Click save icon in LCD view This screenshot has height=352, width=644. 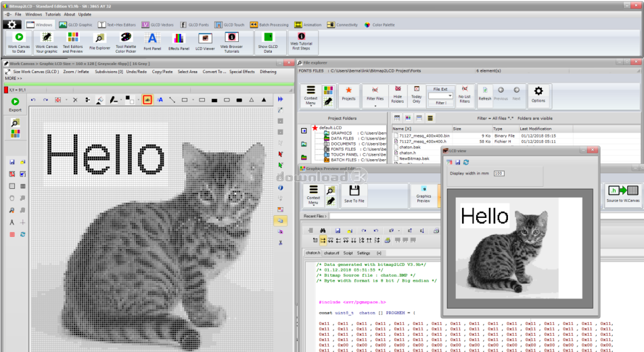457,162
